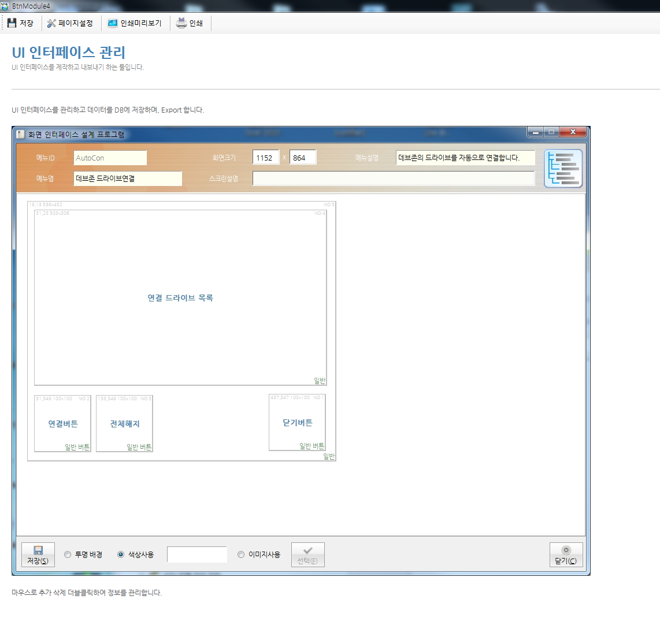Click the BtnModule4 title bar icon
Image resolution: width=660 pixels, height=644 pixels.
pos(5,6)
